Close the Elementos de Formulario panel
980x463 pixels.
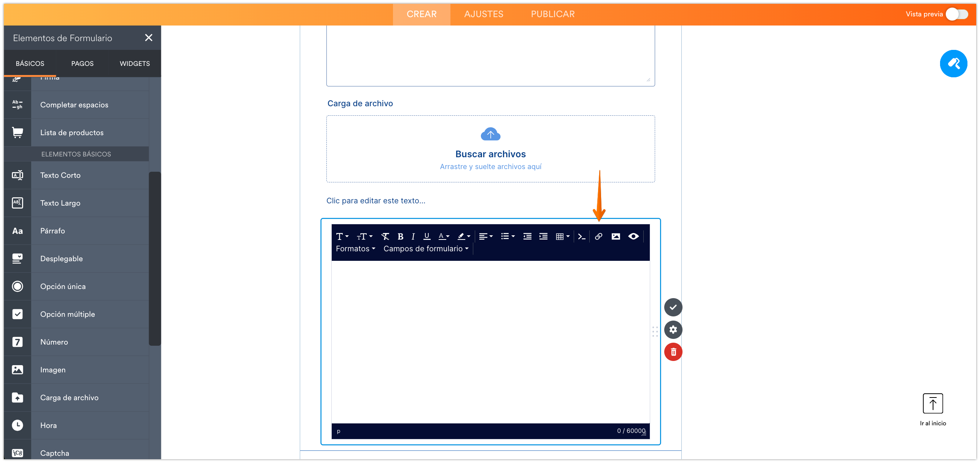pos(149,38)
